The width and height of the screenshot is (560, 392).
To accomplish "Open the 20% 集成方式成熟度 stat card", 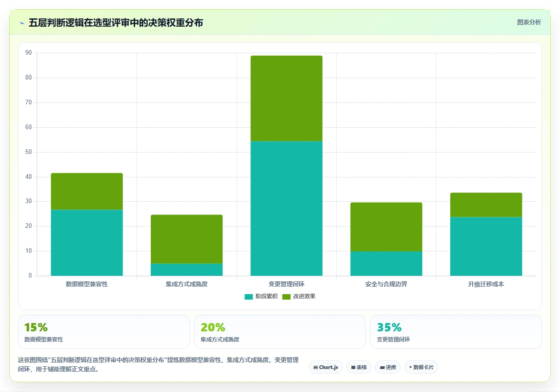I will tap(280, 332).
